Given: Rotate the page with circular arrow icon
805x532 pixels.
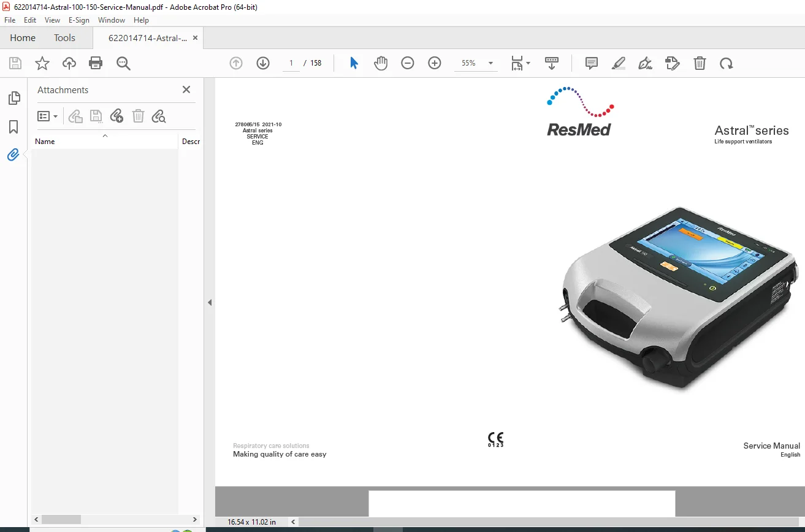Looking at the screenshot, I should tap(727, 63).
